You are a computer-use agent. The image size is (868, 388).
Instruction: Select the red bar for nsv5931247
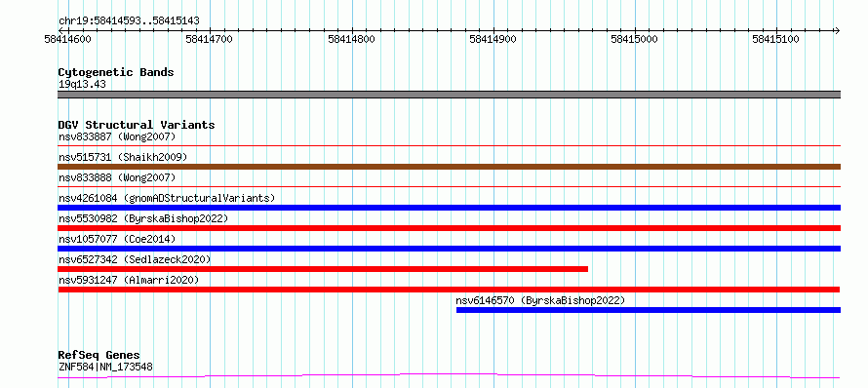(x=449, y=290)
